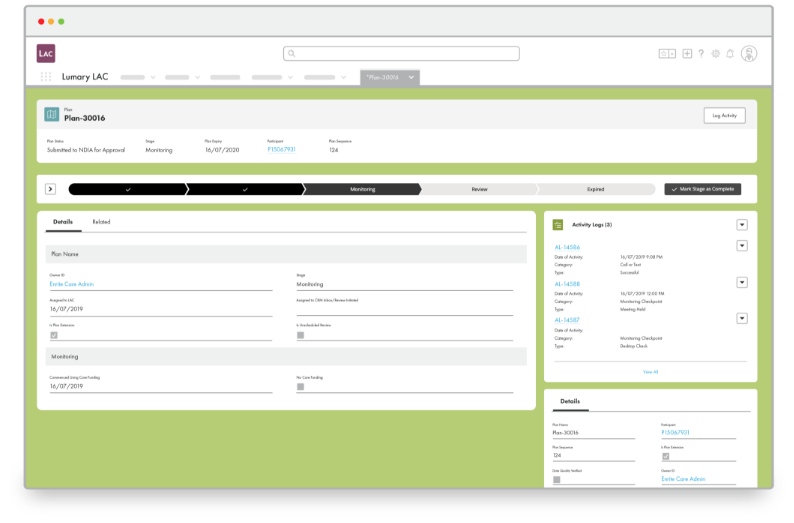Open Emite Care Admin owner link in main details
The width and height of the screenshot is (794, 523).
coord(71,284)
